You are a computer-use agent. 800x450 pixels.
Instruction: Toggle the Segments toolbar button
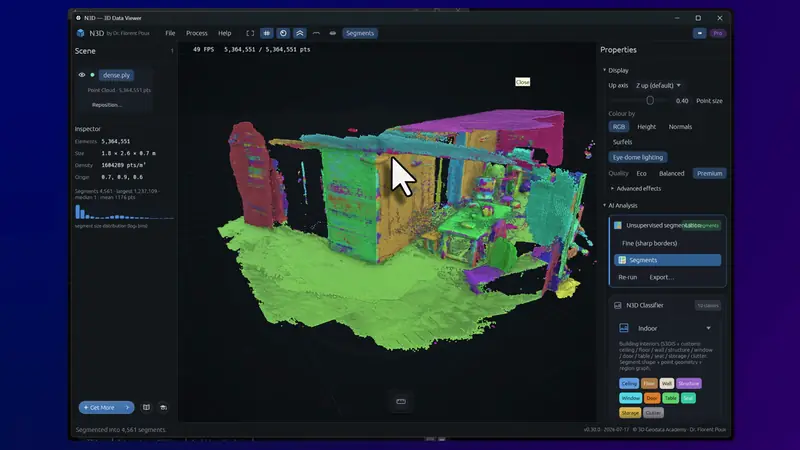(360, 33)
